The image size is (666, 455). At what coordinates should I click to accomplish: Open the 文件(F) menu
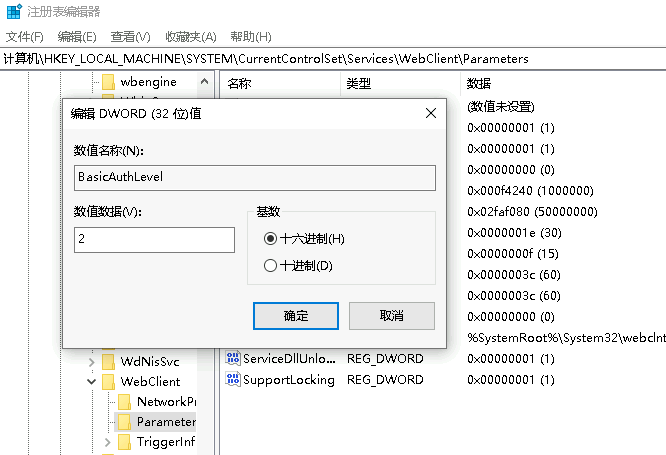pyautogui.click(x=24, y=37)
